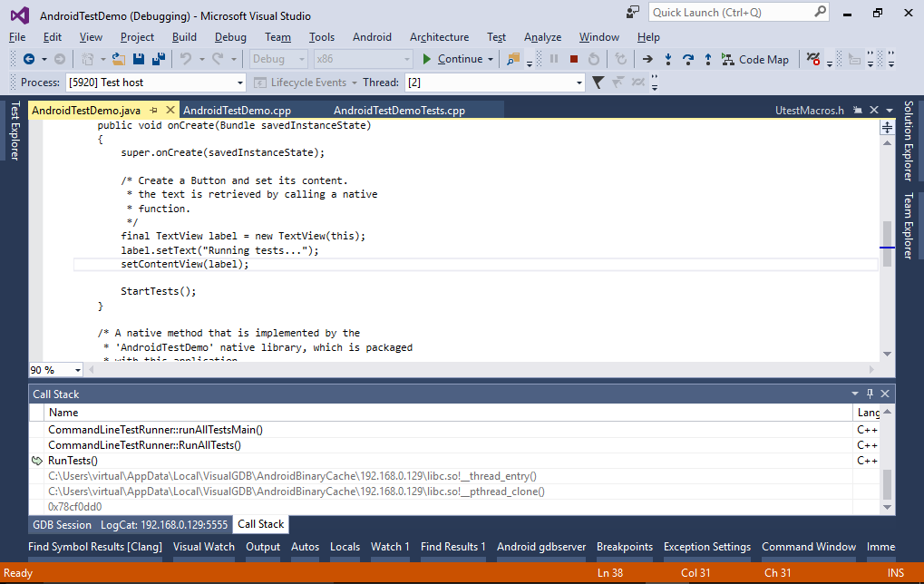The width and height of the screenshot is (924, 584).
Task: Open the Exception Settings tab
Action: (x=707, y=547)
